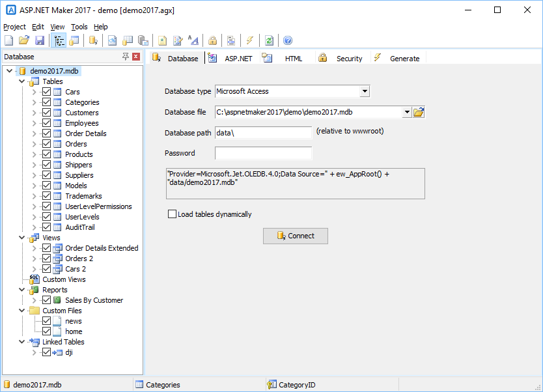This screenshot has height=392, width=543.
Task: Toggle the database tree pane toolbar icon
Action: pos(59,40)
